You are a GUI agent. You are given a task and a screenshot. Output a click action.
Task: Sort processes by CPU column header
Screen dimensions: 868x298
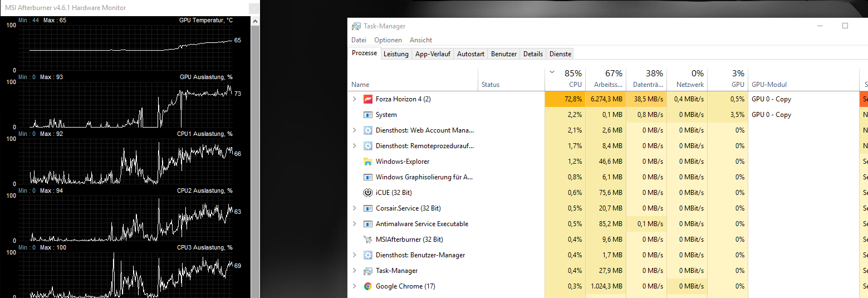(x=565, y=79)
